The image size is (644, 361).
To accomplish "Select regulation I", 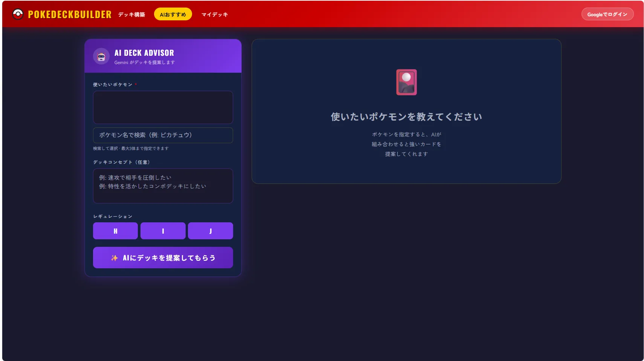I will click(x=163, y=231).
